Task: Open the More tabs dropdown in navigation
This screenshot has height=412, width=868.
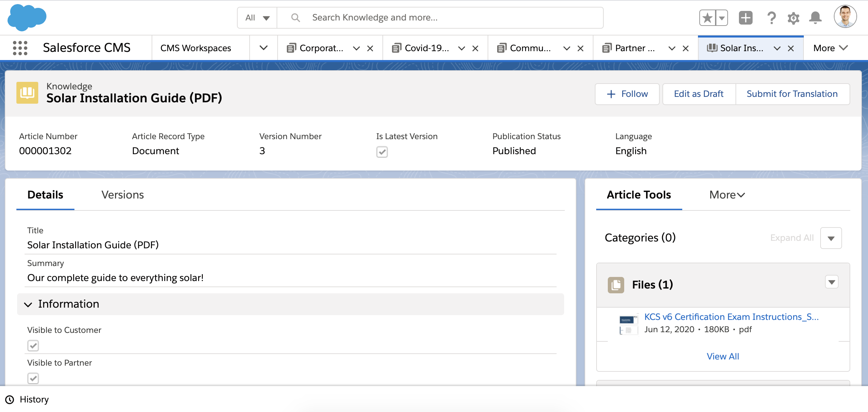Action: pos(830,48)
